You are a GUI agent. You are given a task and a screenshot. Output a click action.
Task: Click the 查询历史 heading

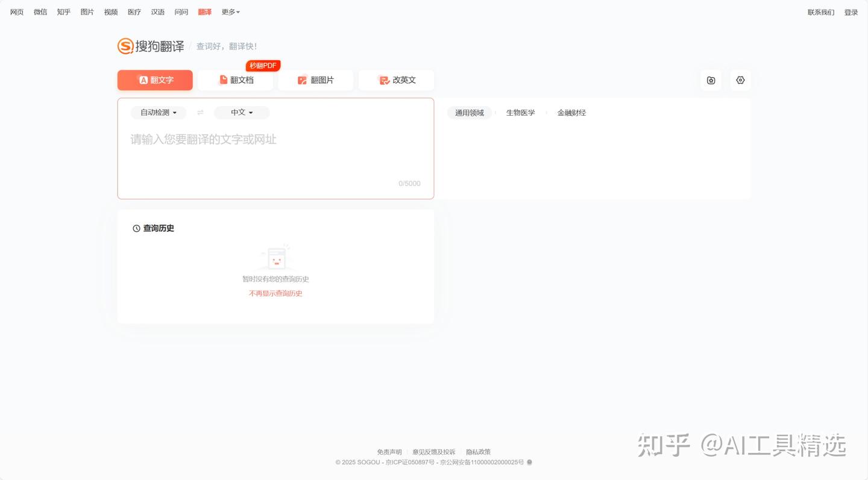click(159, 228)
